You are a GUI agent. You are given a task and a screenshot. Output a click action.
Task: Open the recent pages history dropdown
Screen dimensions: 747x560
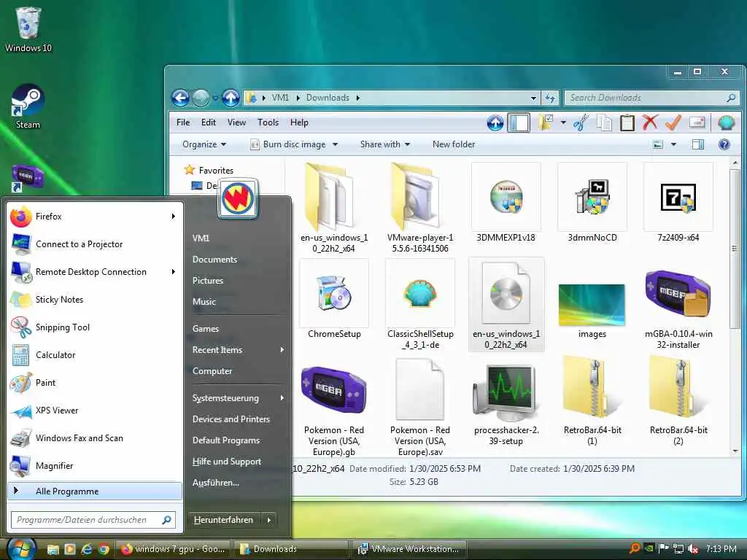click(215, 98)
